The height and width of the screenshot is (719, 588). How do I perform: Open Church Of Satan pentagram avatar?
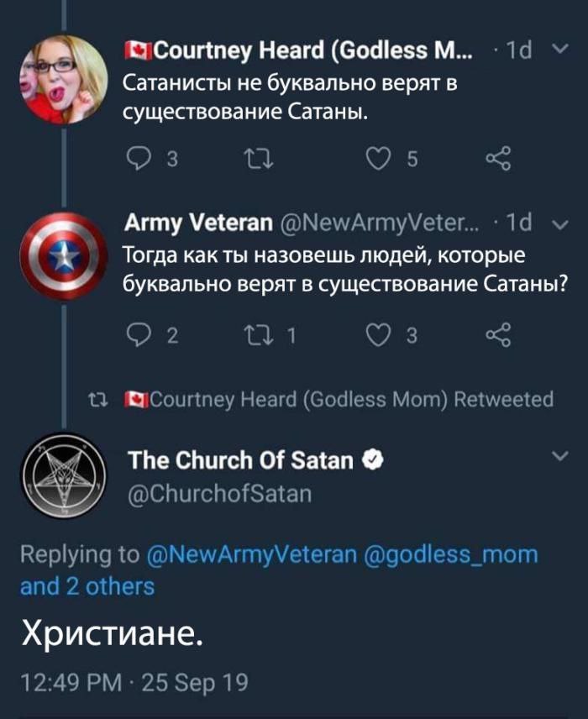coord(63,475)
